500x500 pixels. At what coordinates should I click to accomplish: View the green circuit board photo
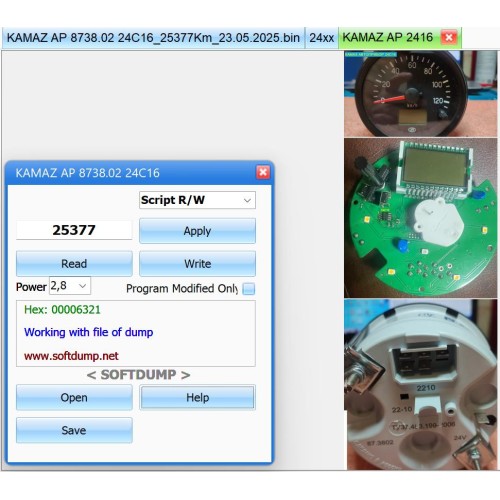point(421,218)
